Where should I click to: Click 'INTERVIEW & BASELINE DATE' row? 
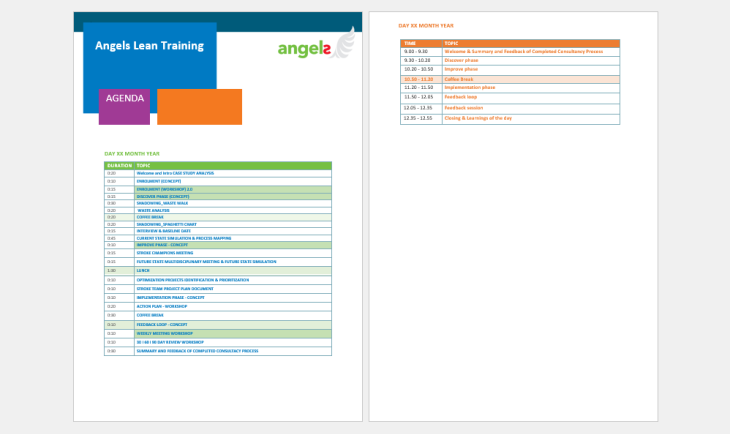(218, 231)
